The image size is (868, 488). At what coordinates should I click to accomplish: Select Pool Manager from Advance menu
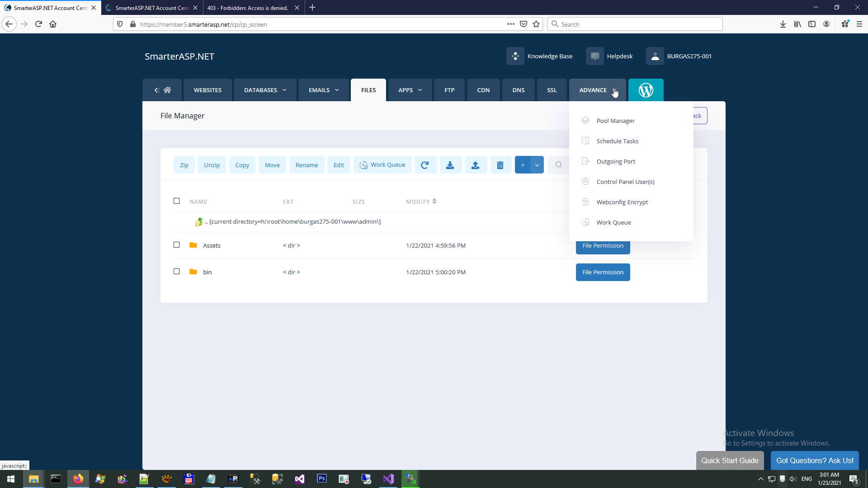click(x=615, y=121)
